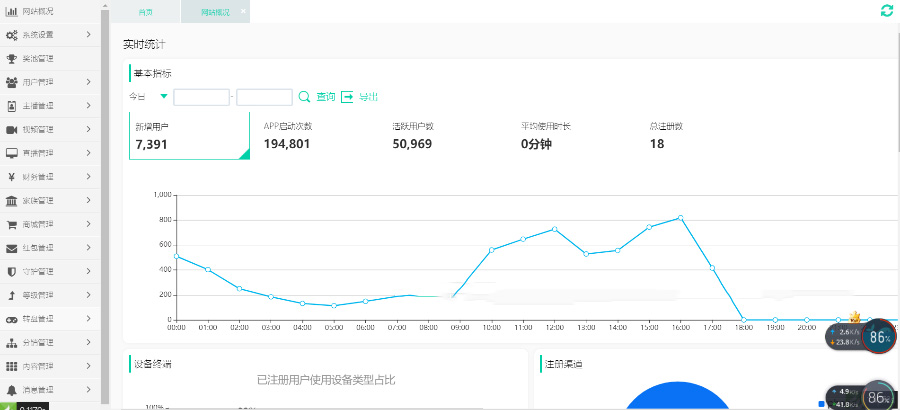Click the 商城管理 shopping cart icon
Viewport: 900px width, 410px height.
click(11, 225)
